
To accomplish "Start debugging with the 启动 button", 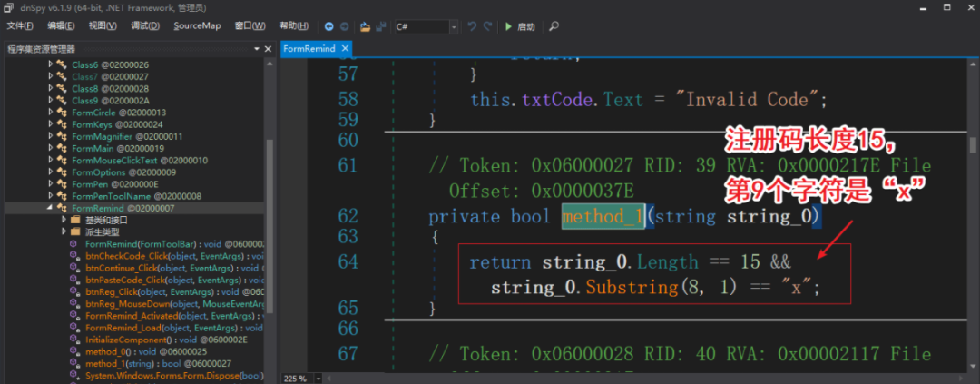I will click(520, 27).
